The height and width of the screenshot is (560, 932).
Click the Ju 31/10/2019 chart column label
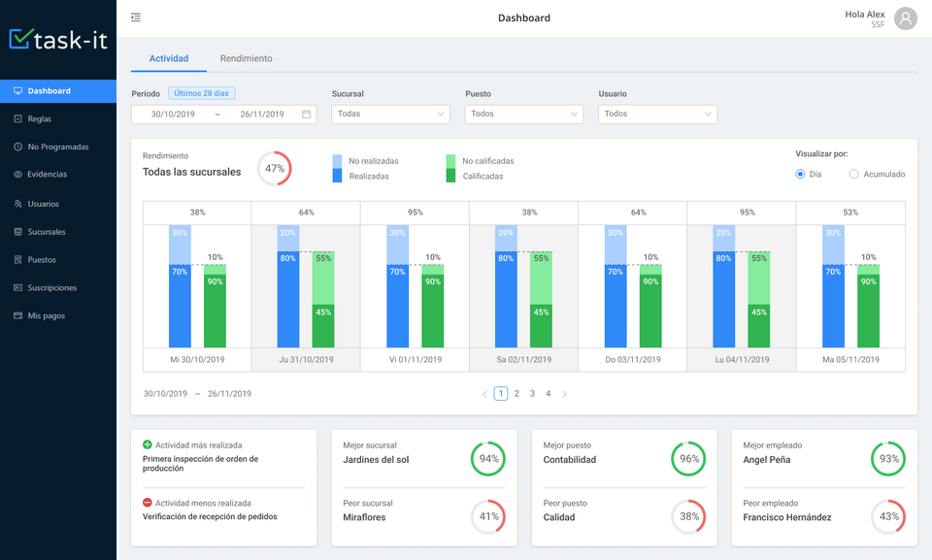[306, 360]
